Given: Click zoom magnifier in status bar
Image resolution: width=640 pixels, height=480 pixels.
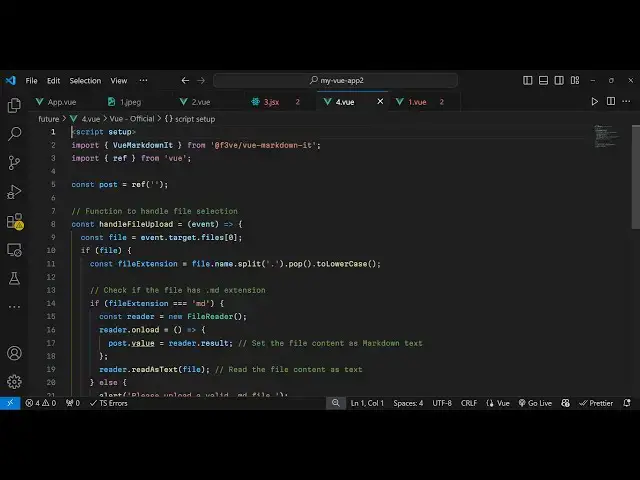Looking at the screenshot, I should 336,403.
